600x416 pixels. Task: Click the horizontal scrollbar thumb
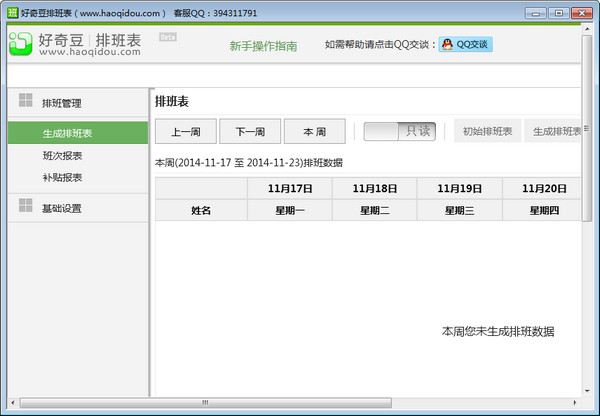(206, 403)
